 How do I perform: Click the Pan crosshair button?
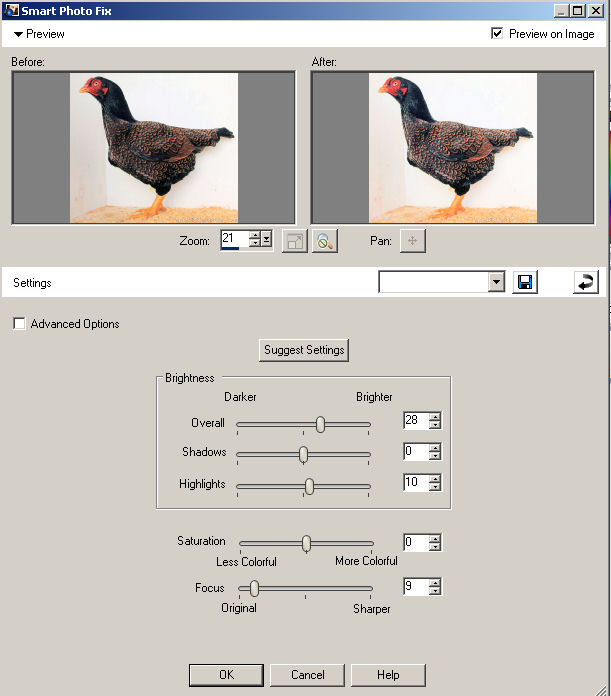[413, 241]
